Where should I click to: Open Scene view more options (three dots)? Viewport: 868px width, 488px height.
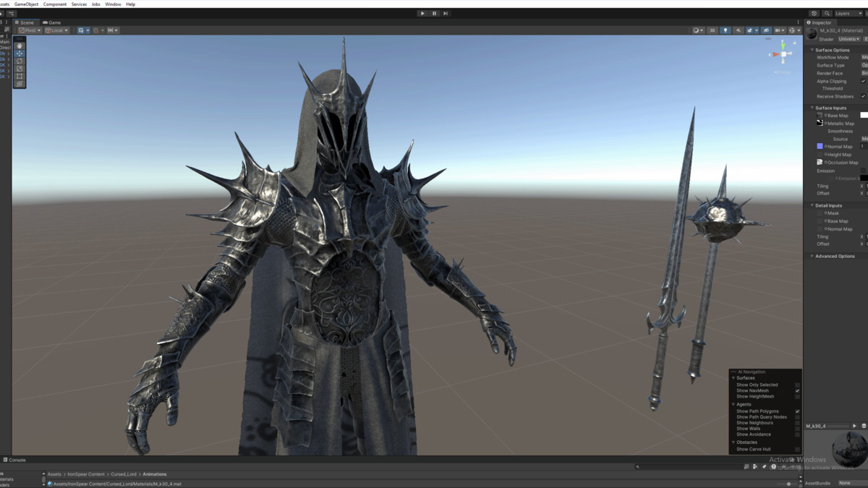(x=798, y=22)
